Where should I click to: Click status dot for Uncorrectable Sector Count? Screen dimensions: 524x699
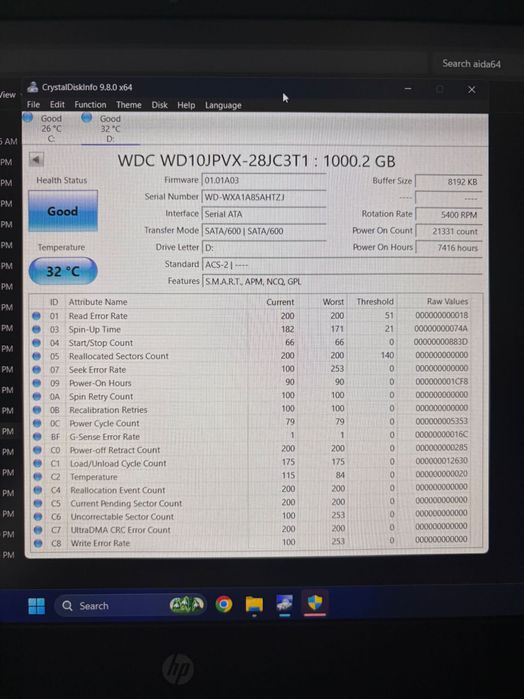coord(38,517)
